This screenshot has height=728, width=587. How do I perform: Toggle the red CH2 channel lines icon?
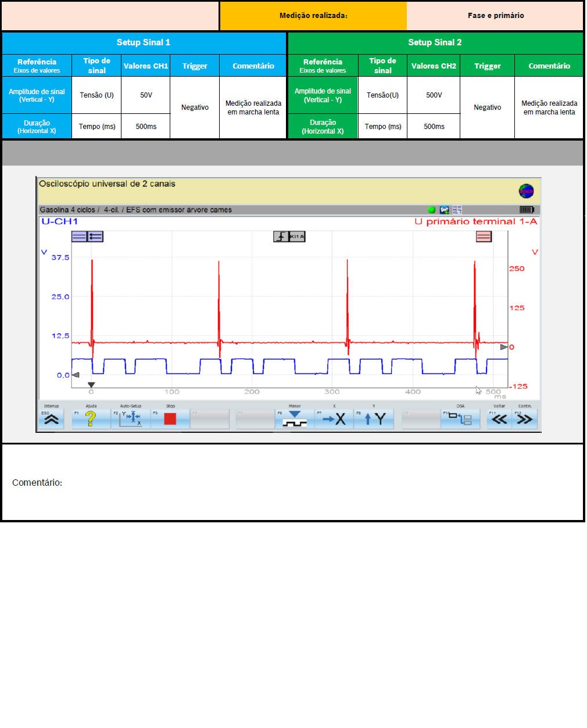pos(484,236)
